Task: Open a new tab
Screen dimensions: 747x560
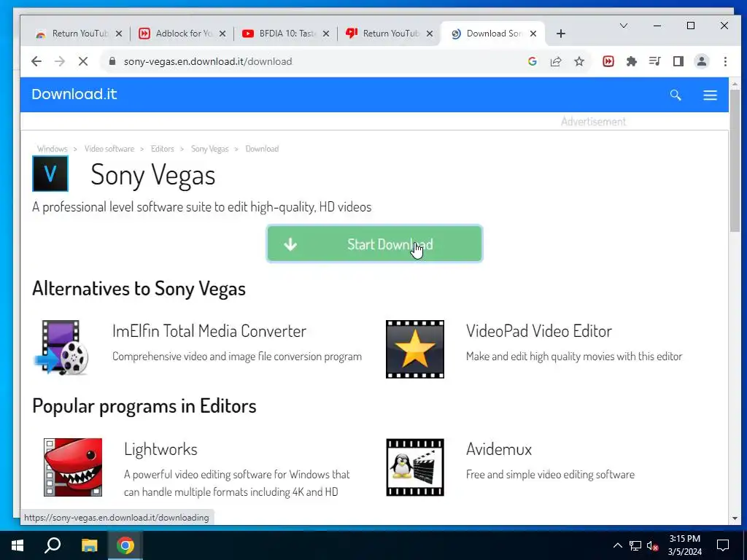Action: [x=561, y=34]
